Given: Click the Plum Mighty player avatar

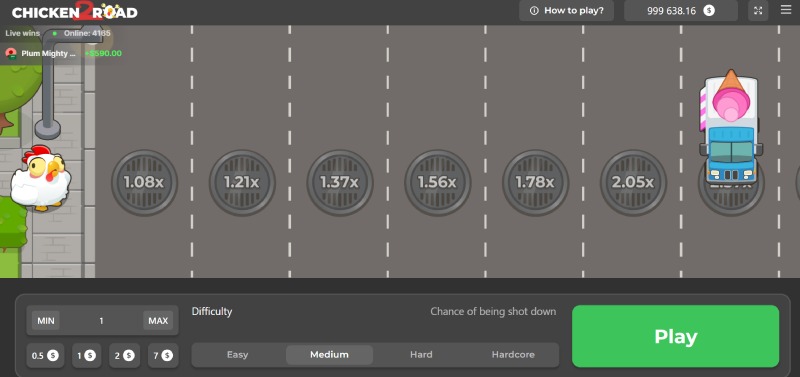Looking at the screenshot, I should (x=11, y=54).
